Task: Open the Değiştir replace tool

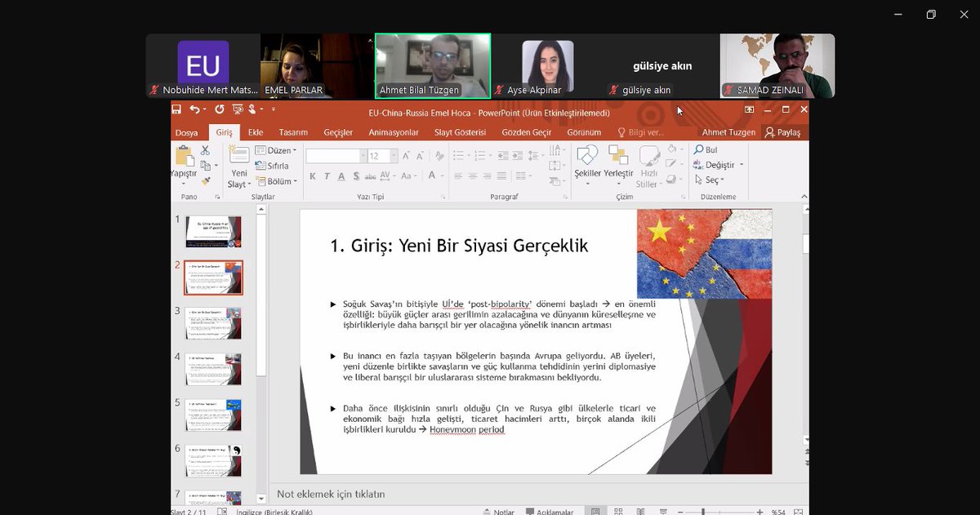Action: (x=719, y=165)
